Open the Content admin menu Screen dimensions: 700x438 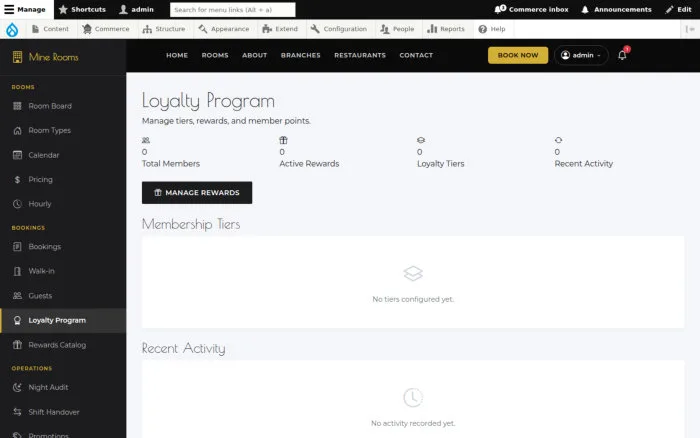(x=50, y=29)
